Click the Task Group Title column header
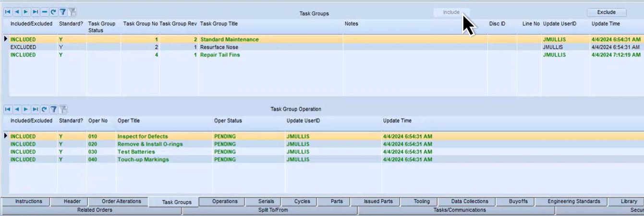The width and height of the screenshot is (644, 216). (219, 24)
